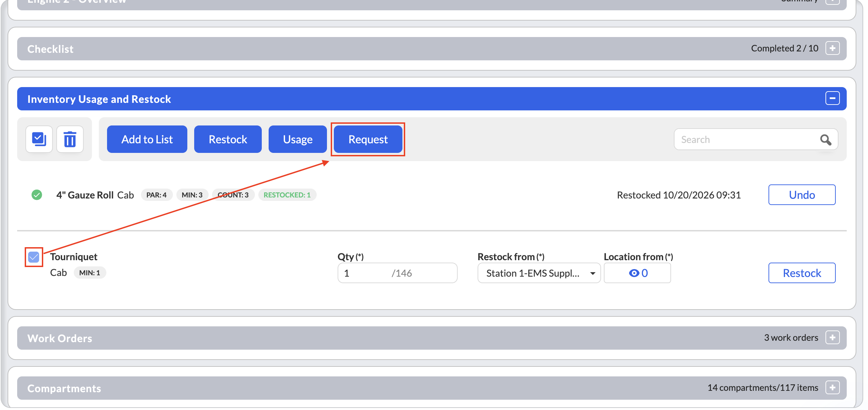Click the '3 work orders' text
The image size is (868, 410).
pyautogui.click(x=791, y=338)
